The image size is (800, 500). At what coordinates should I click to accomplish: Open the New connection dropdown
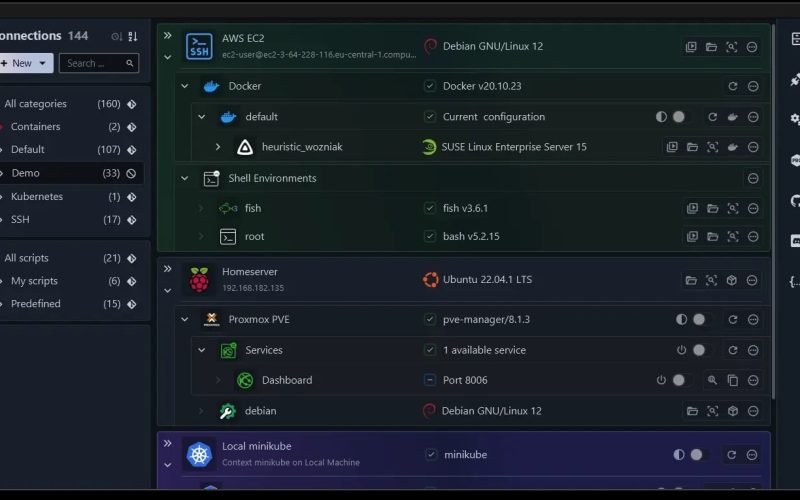pyautogui.click(x=22, y=63)
